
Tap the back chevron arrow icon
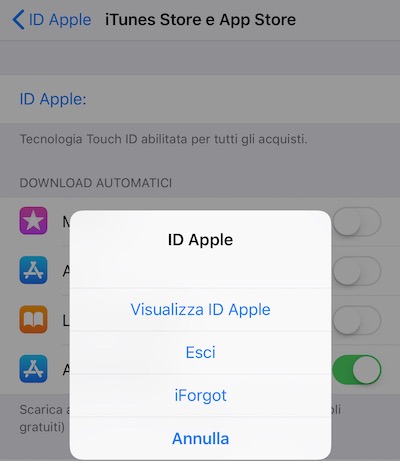tap(18, 20)
